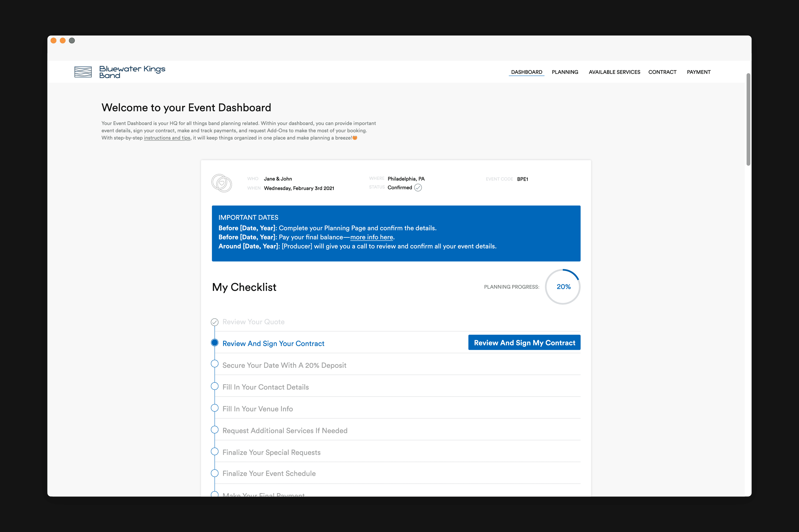This screenshot has width=799, height=532.
Task: Select the Fill In Your Venue Info circle
Action: [x=215, y=408]
